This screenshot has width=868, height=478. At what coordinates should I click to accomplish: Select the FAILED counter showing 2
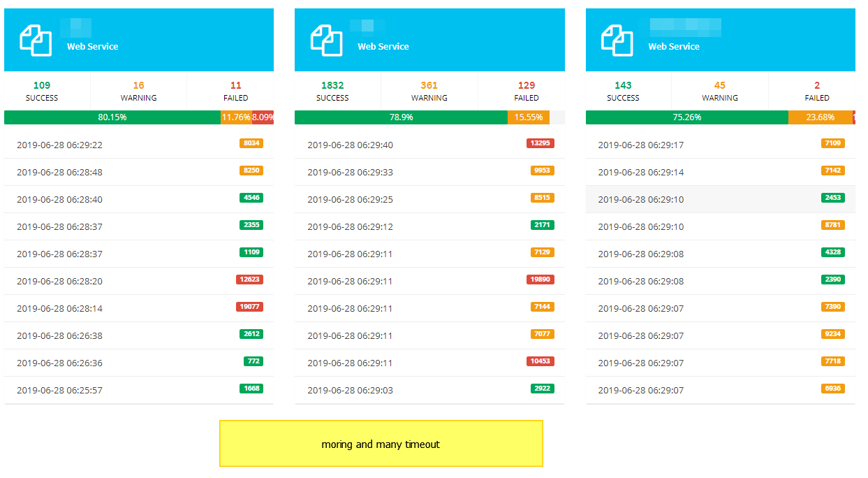pos(816,89)
